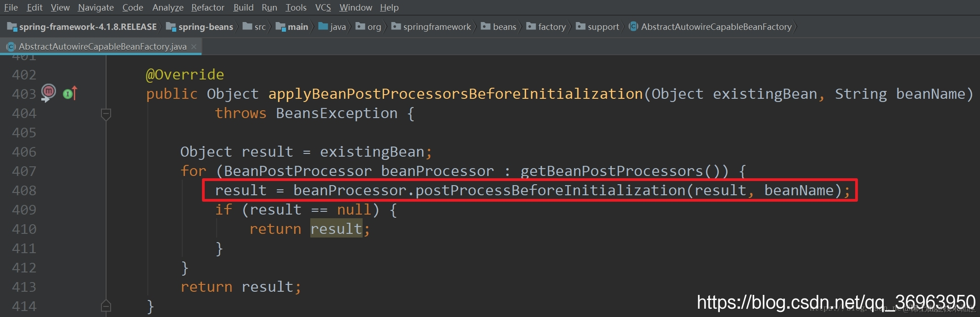Select support package breadcrumb
The width and height of the screenshot is (980, 317).
point(598,27)
